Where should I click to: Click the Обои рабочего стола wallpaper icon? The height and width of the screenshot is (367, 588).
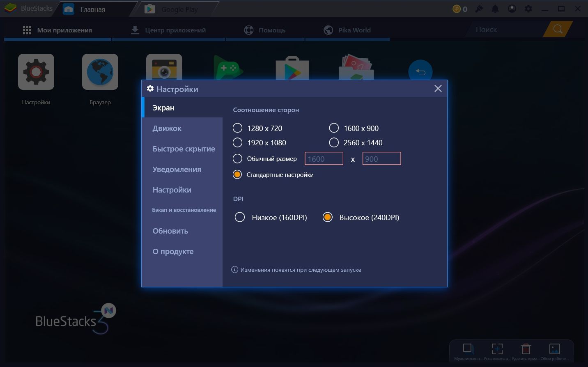click(x=555, y=349)
